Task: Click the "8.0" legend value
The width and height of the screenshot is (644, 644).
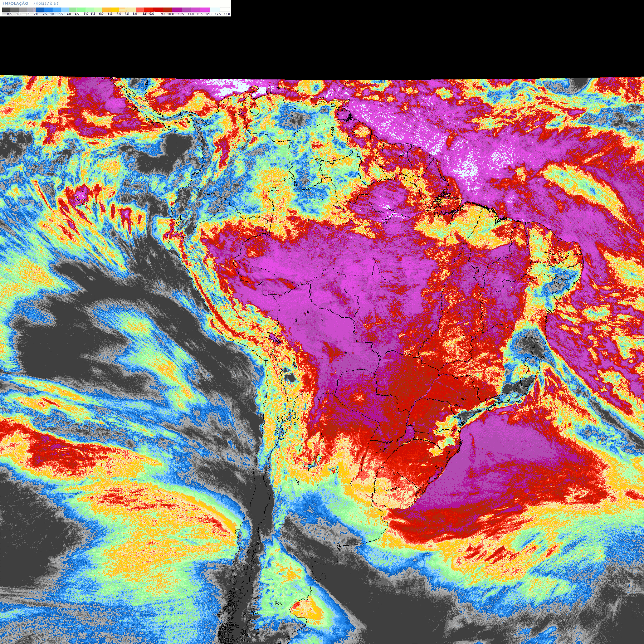Action: (x=135, y=14)
